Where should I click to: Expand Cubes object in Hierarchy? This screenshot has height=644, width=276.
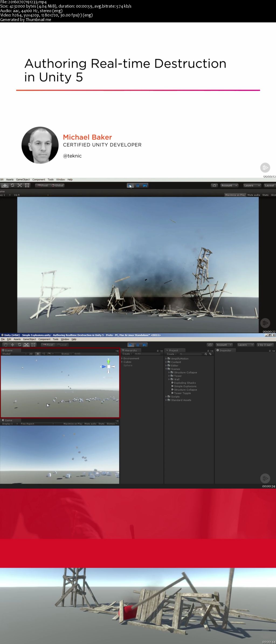click(122, 362)
